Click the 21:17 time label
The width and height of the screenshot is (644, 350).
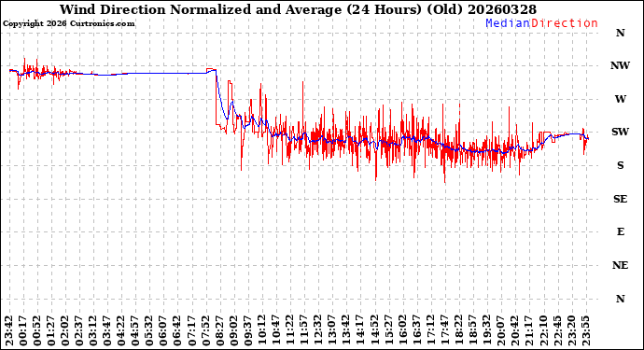coord(528,331)
